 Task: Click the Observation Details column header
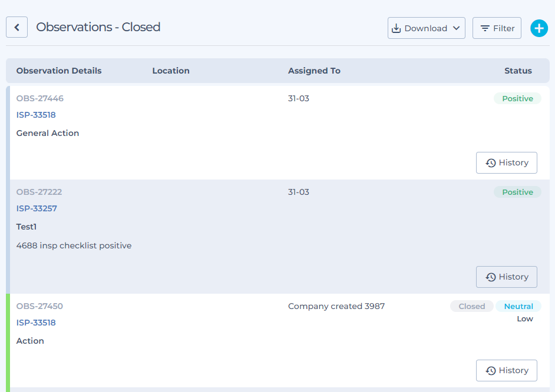(x=59, y=71)
